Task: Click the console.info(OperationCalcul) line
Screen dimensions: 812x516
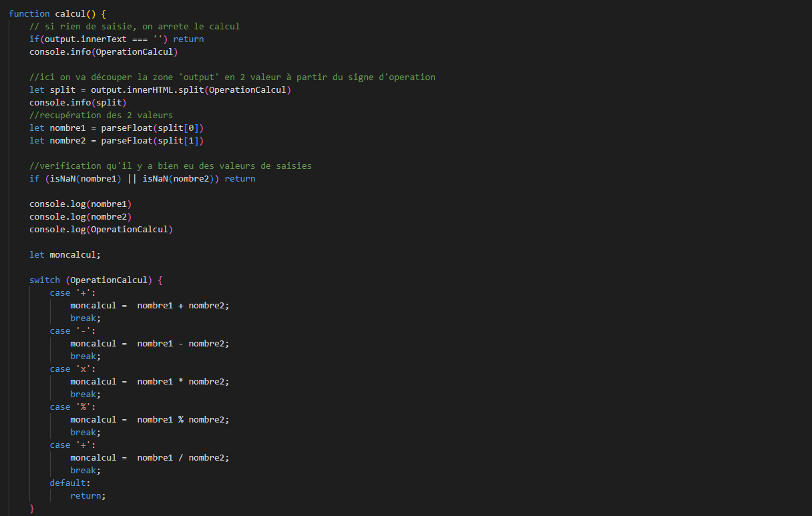Action: click(x=104, y=51)
